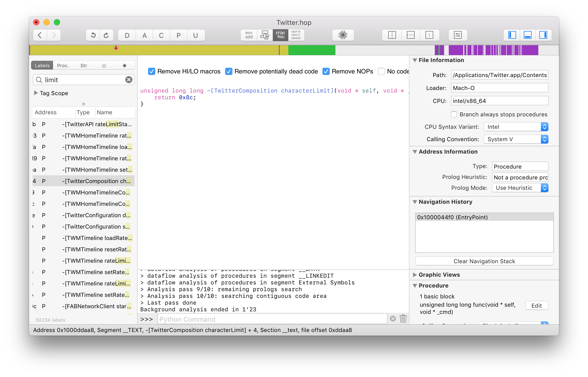Show assembly view with mov add icon
The width and height of the screenshot is (588, 377).
[249, 35]
